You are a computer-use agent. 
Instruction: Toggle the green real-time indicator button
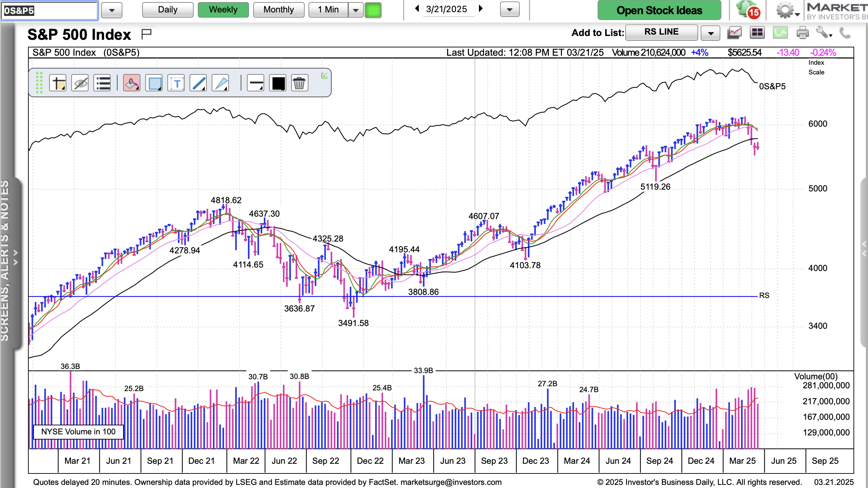[373, 10]
